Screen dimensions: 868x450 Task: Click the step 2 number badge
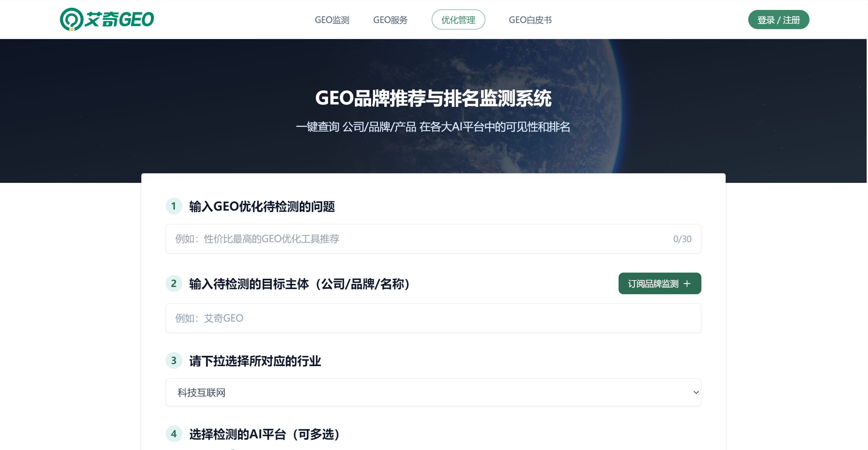coord(174,284)
